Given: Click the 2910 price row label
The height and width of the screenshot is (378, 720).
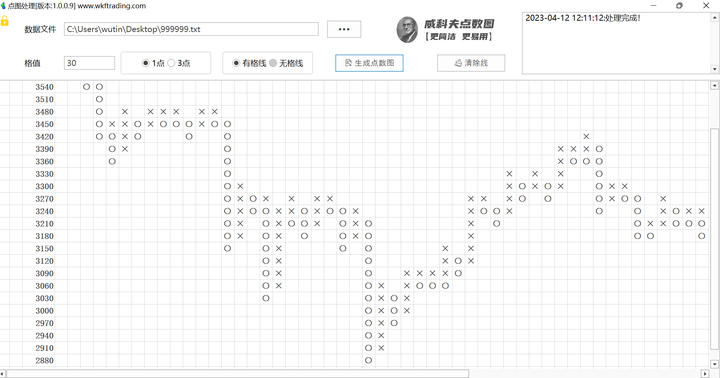Looking at the screenshot, I should point(45,348).
